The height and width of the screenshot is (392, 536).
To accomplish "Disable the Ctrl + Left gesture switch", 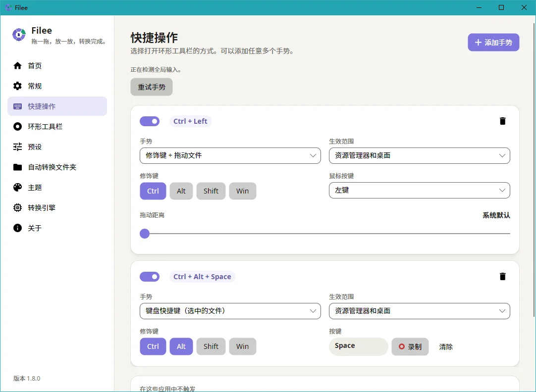I will 150,121.
